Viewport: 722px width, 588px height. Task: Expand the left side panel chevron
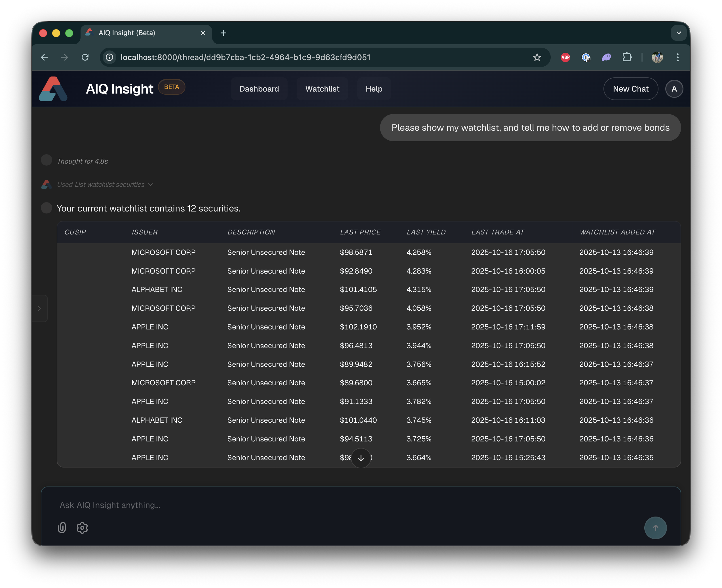pyautogui.click(x=40, y=308)
